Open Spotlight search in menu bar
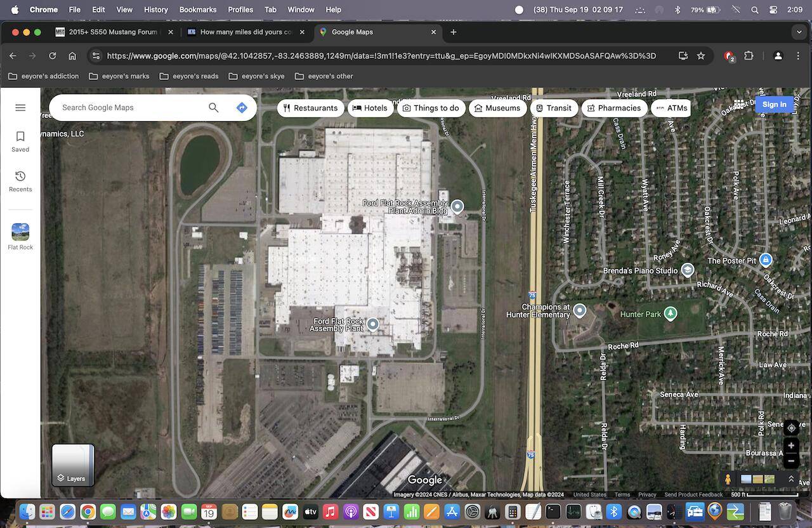812x528 pixels. point(754,10)
